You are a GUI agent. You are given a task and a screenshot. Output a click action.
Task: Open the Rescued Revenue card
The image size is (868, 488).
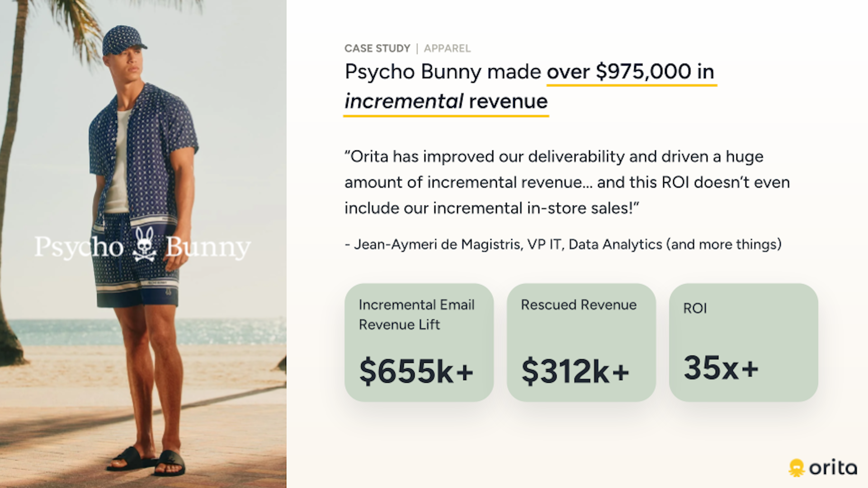point(581,343)
